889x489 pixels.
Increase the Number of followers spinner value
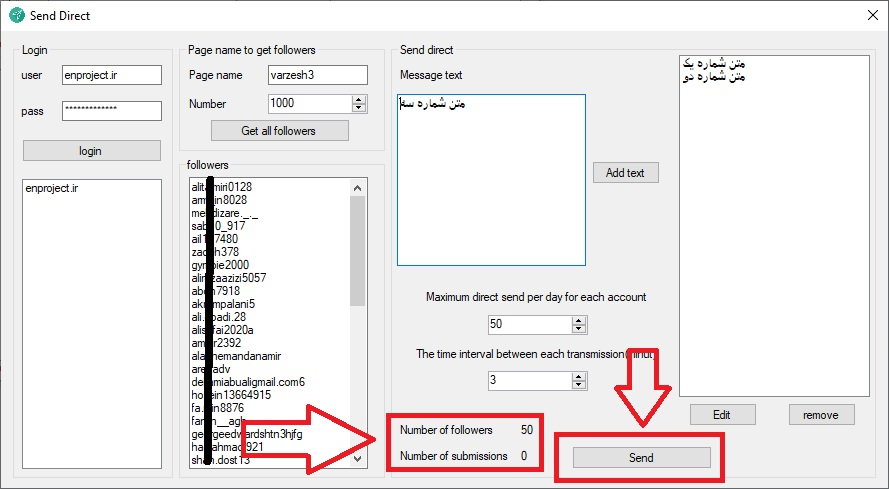tap(359, 99)
